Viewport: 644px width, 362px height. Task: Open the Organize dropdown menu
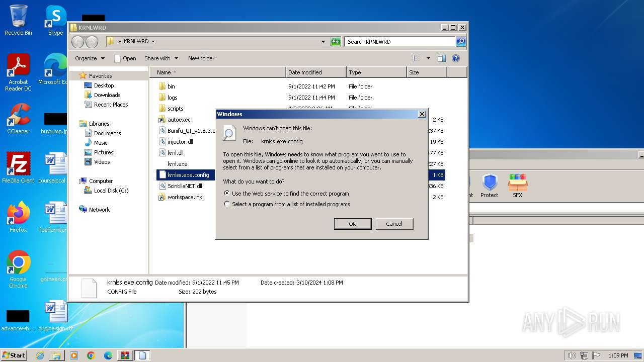[x=90, y=58]
